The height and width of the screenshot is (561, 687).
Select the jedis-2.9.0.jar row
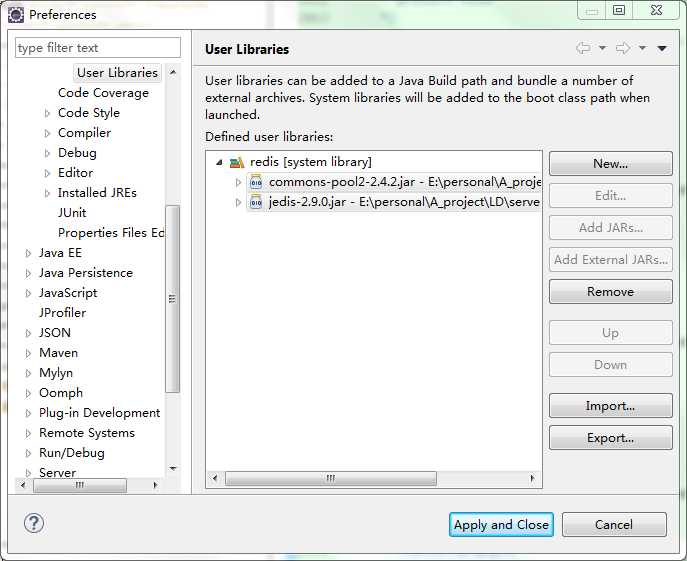point(404,202)
